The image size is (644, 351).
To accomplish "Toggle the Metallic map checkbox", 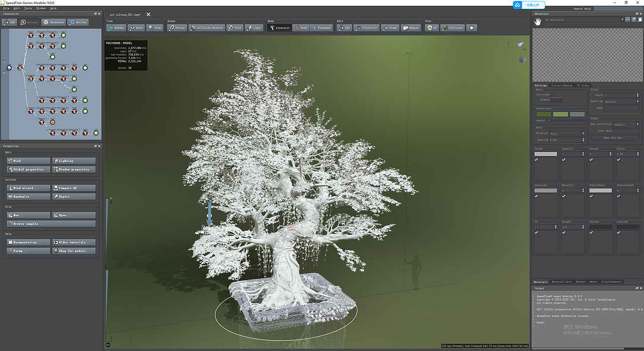I will coord(564,196).
